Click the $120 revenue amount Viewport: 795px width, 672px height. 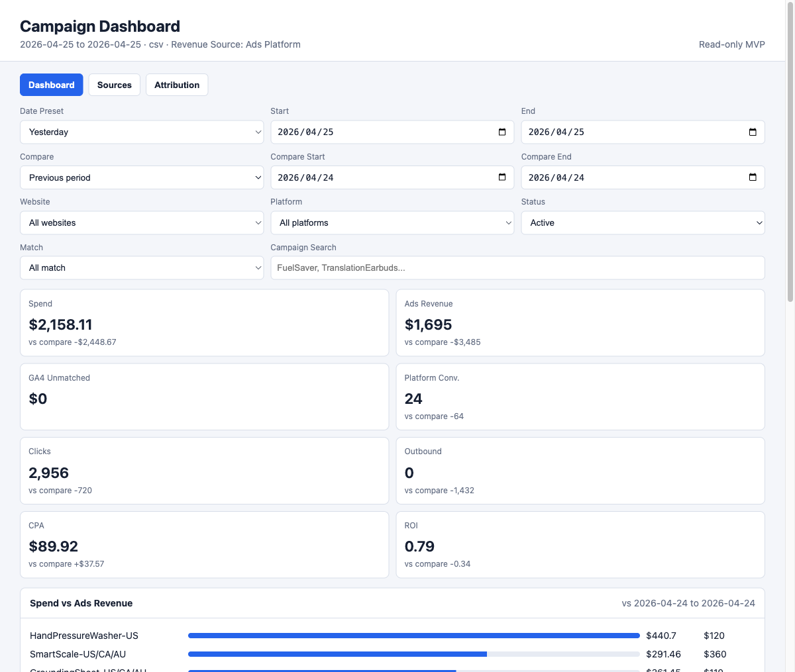714,636
